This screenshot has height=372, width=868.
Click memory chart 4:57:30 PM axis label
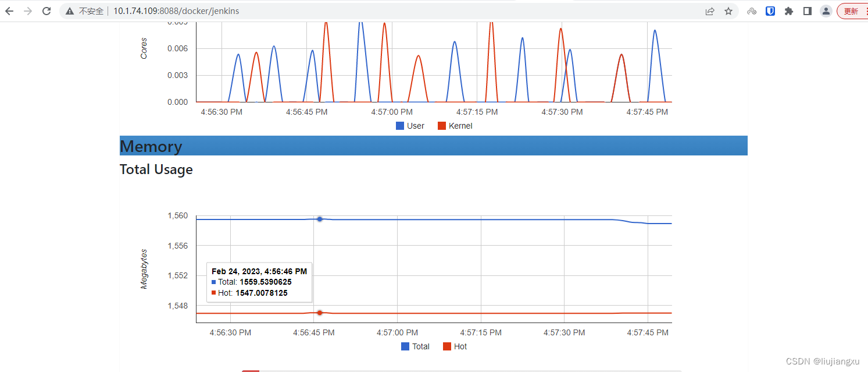click(564, 332)
